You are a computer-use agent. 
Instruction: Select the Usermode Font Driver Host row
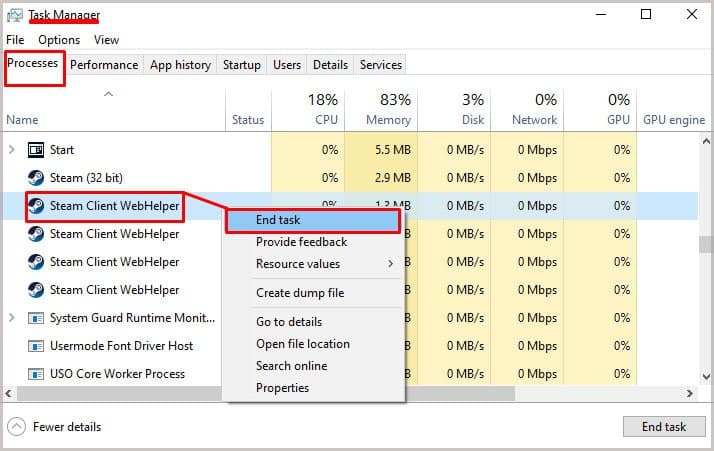[x=122, y=346]
